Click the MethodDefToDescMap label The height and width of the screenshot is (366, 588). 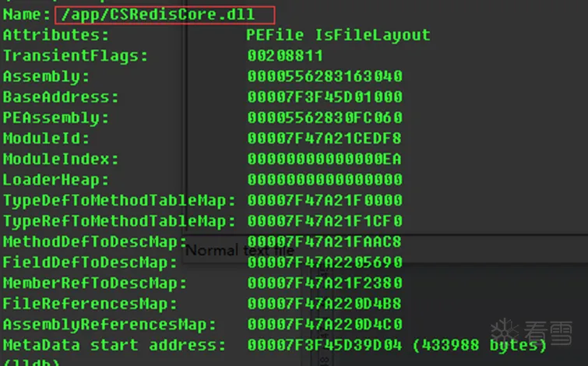[x=100, y=241]
